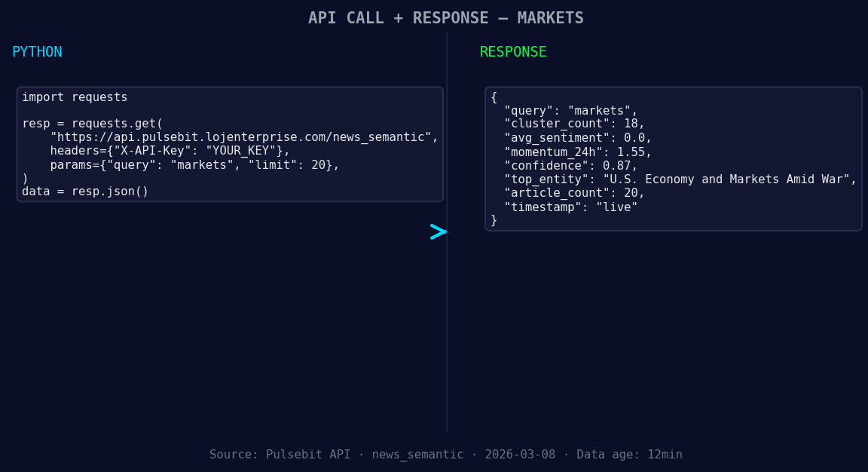Select the RESPONSE panel header label
This screenshot has width=868, height=472.
click(x=512, y=51)
